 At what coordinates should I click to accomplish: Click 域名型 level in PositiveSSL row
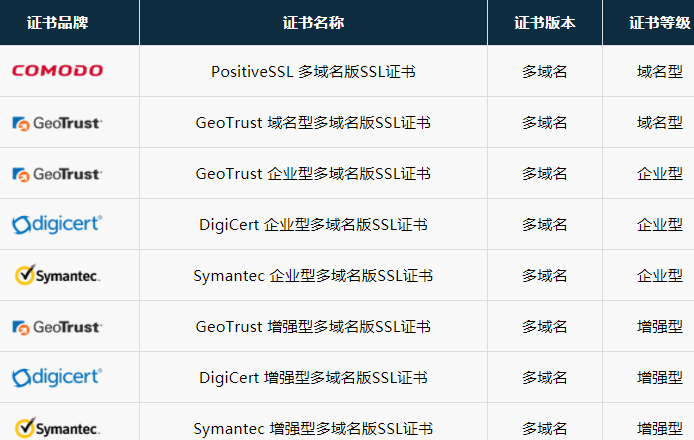tap(660, 71)
